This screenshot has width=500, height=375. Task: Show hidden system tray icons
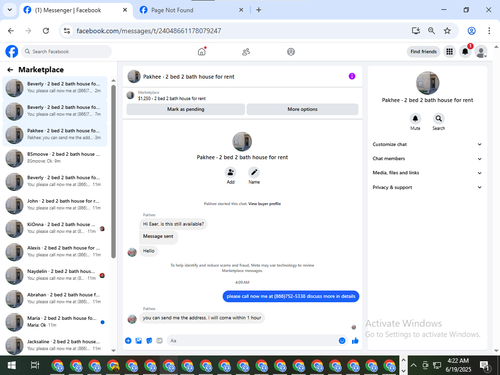(x=413, y=365)
